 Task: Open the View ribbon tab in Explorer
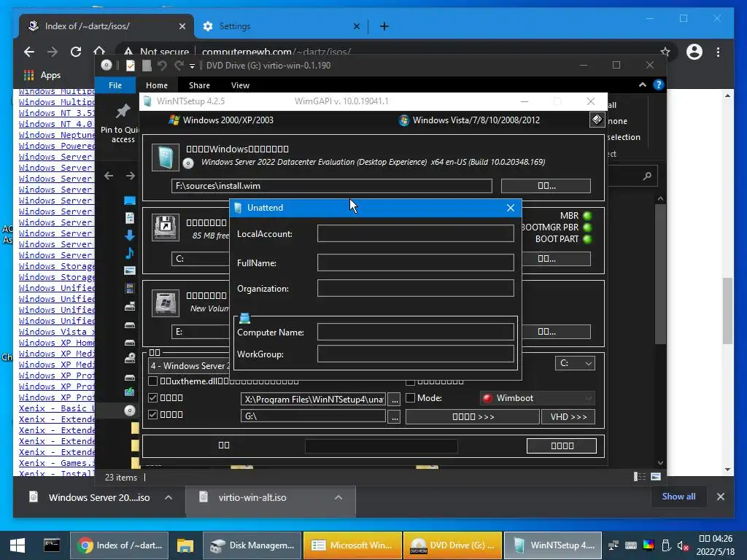(240, 85)
